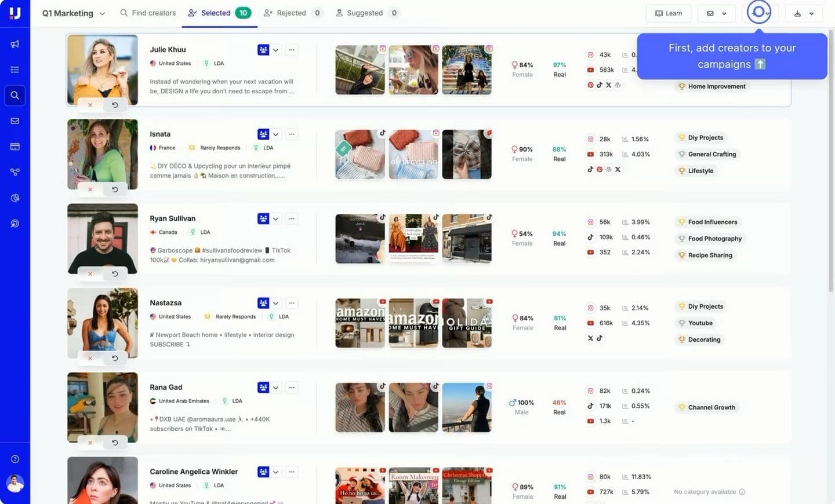Open the email envelope dropdown in the header
The image size is (835, 504).
[x=717, y=13]
